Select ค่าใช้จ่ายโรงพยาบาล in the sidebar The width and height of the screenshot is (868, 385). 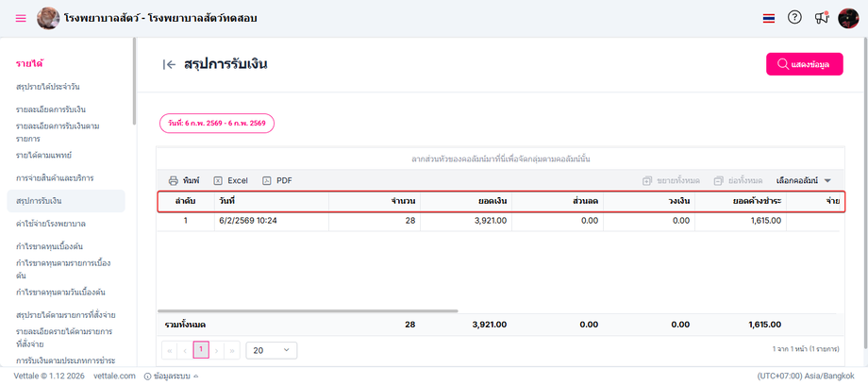[x=51, y=224]
